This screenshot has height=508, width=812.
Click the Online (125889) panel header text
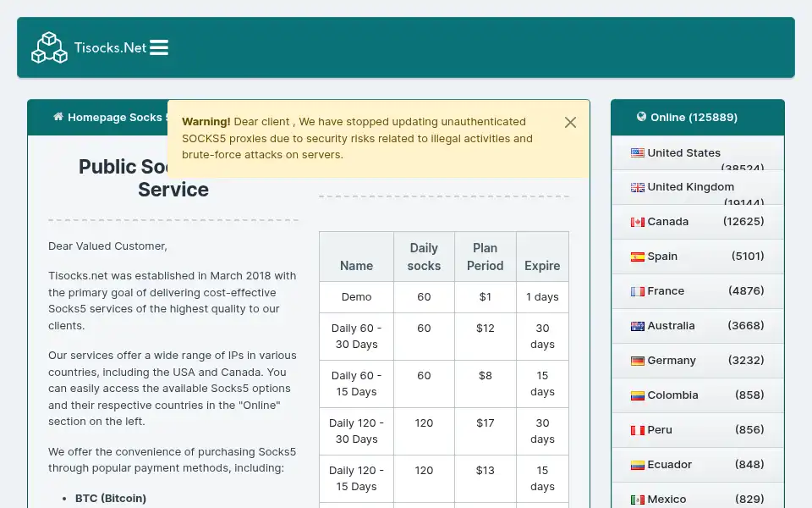[x=694, y=117]
